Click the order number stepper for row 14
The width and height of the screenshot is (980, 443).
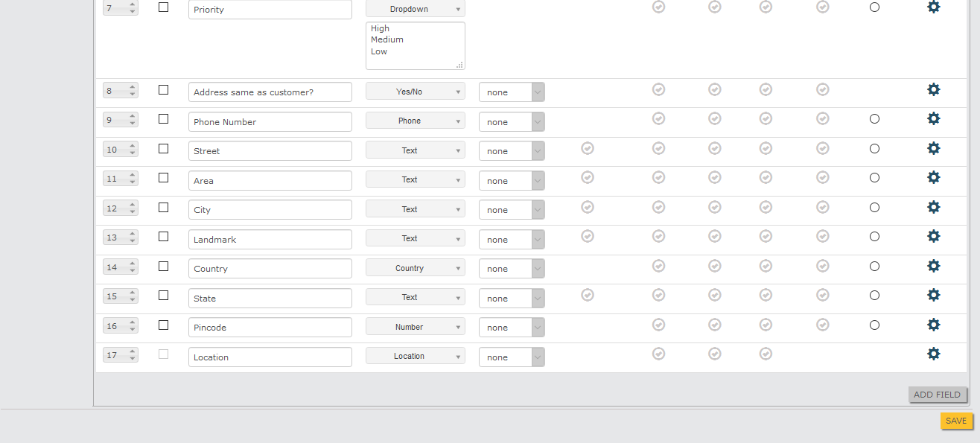[x=120, y=267]
